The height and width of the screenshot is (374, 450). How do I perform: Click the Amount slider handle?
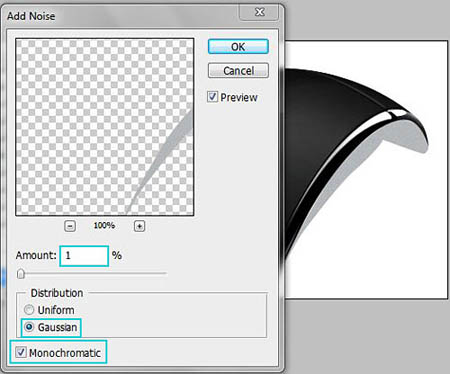(21, 274)
